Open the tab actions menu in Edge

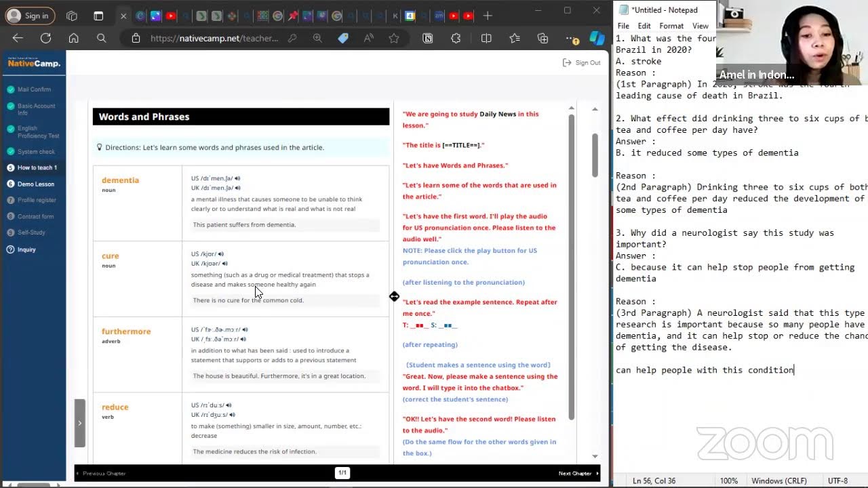(x=98, y=16)
